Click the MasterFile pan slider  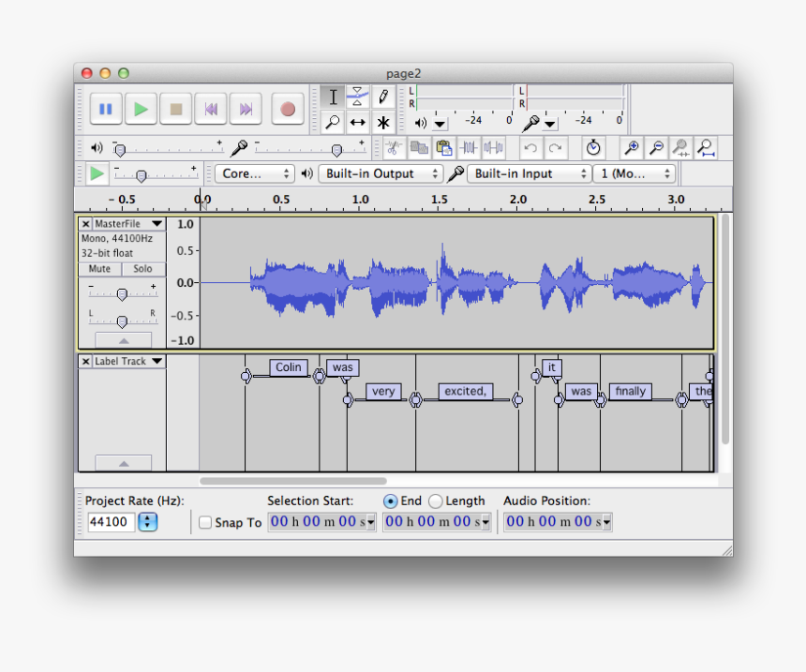pyautogui.click(x=123, y=321)
